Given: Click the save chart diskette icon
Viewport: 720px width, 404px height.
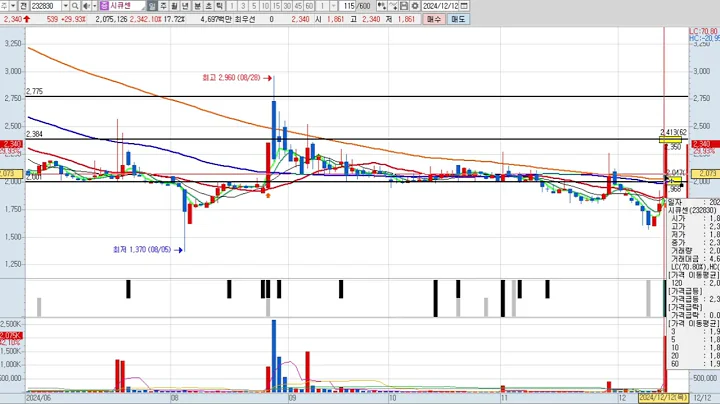Looking at the screenshot, I should (x=404, y=6).
